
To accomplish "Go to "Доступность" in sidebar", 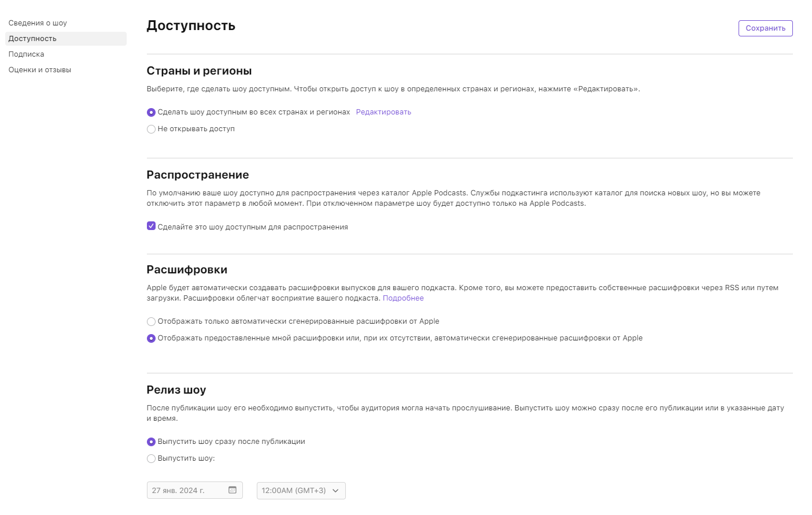I will click(32, 39).
